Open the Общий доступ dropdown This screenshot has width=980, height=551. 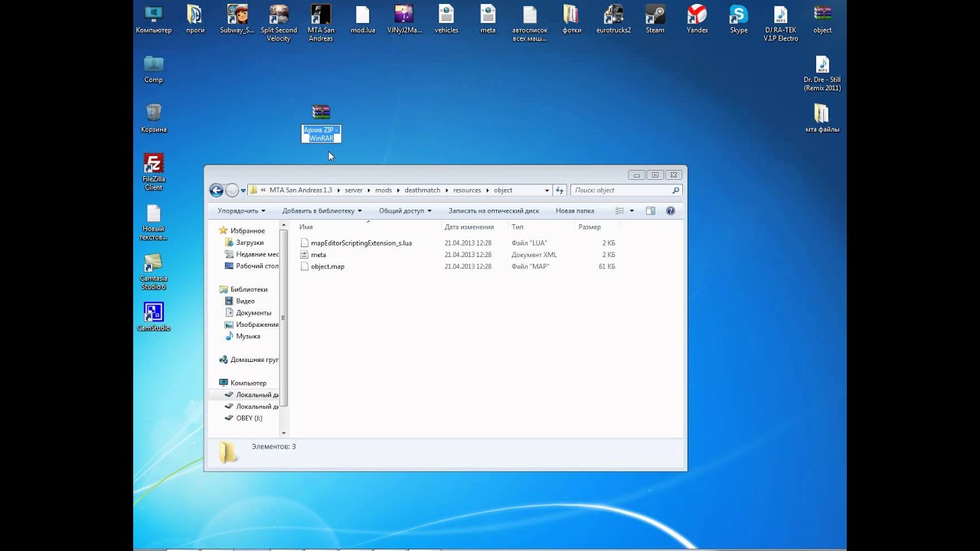[405, 210]
